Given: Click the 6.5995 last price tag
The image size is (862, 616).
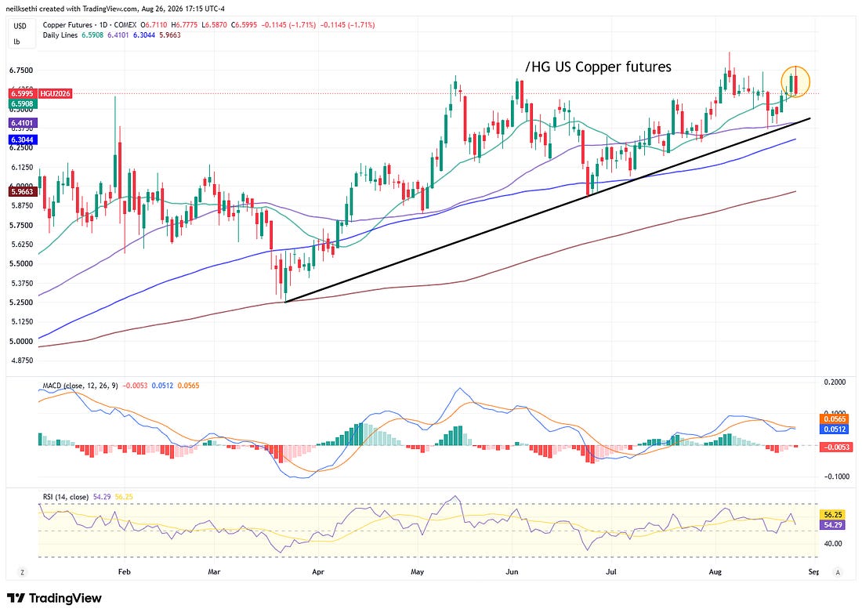Looking at the screenshot, I should 22,93.
